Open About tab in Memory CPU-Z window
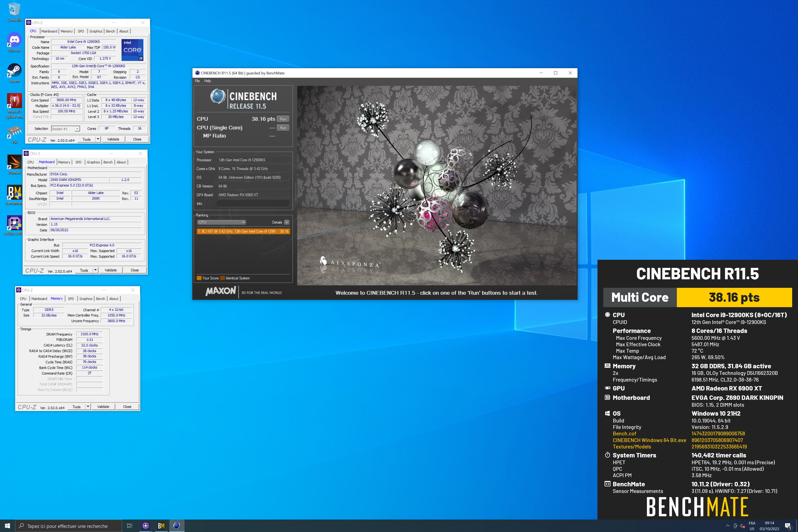This screenshot has width=798, height=532. pyautogui.click(x=114, y=299)
